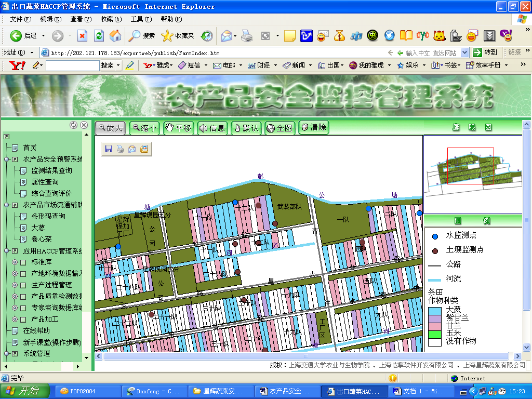The height and width of the screenshot is (399, 532).
Task: Activate the 放大 zoom-in tool
Action: point(110,128)
